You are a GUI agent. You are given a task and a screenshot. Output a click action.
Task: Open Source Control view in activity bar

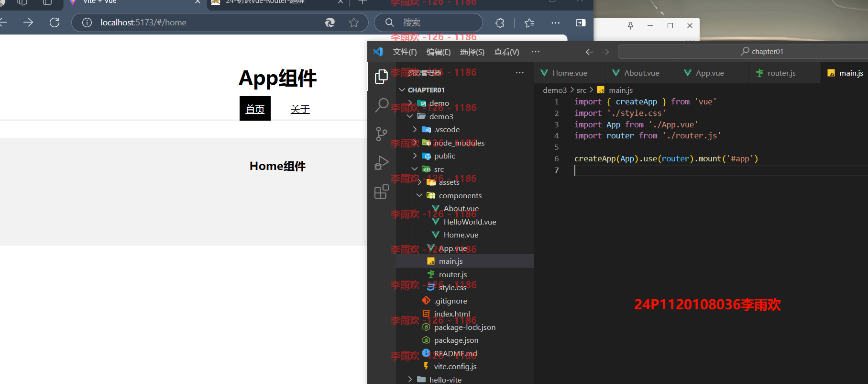click(x=381, y=134)
